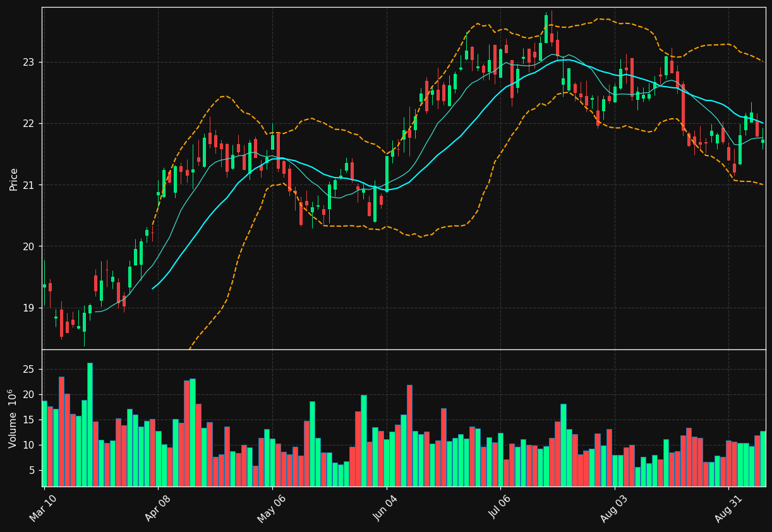The image size is (772, 532).
Task: Select the 'Jun 04' date label
Action: click(385, 508)
